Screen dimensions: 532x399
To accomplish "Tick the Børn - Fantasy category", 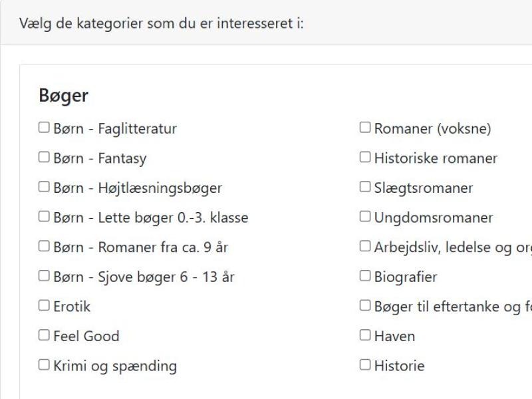I will pyautogui.click(x=44, y=158).
